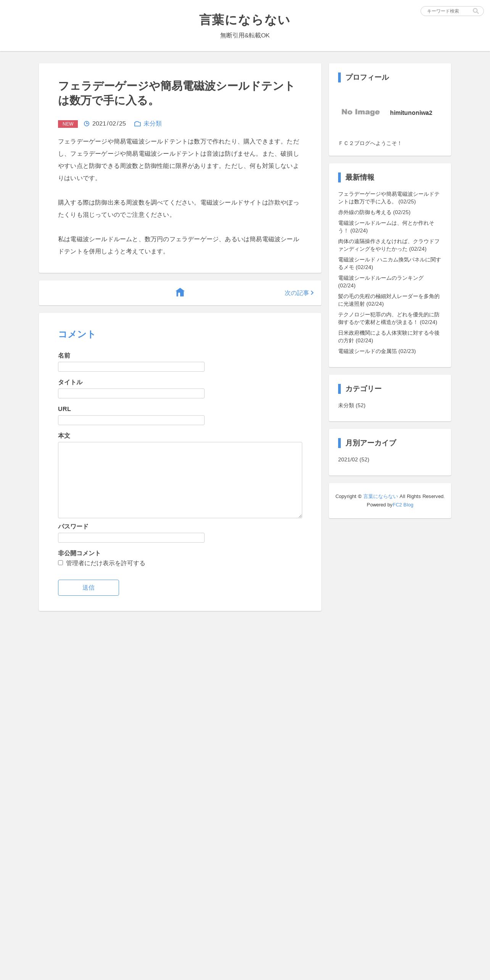Click the 非公開コメント label
Screen dimensions: 490x980
point(79,553)
